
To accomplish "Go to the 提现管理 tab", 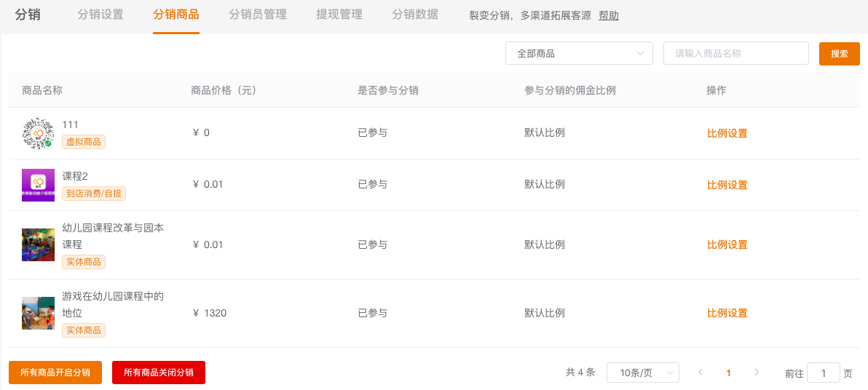I will click(339, 15).
